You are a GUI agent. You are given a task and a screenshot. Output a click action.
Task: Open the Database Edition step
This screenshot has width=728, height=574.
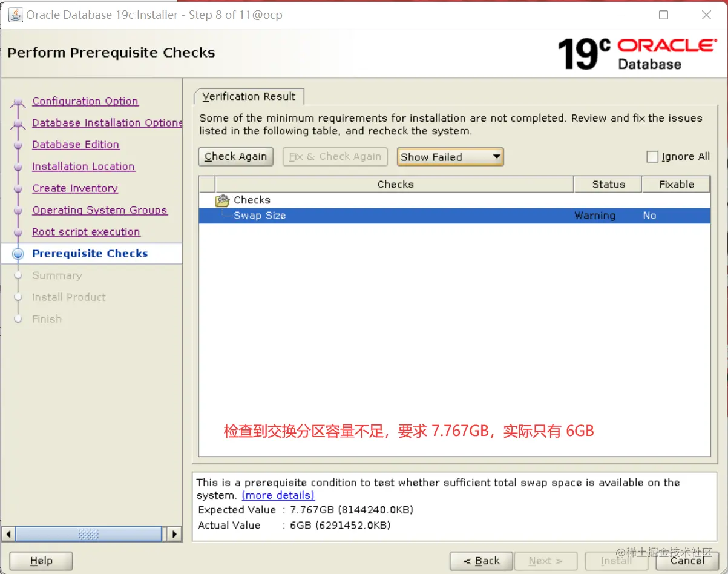click(x=76, y=145)
